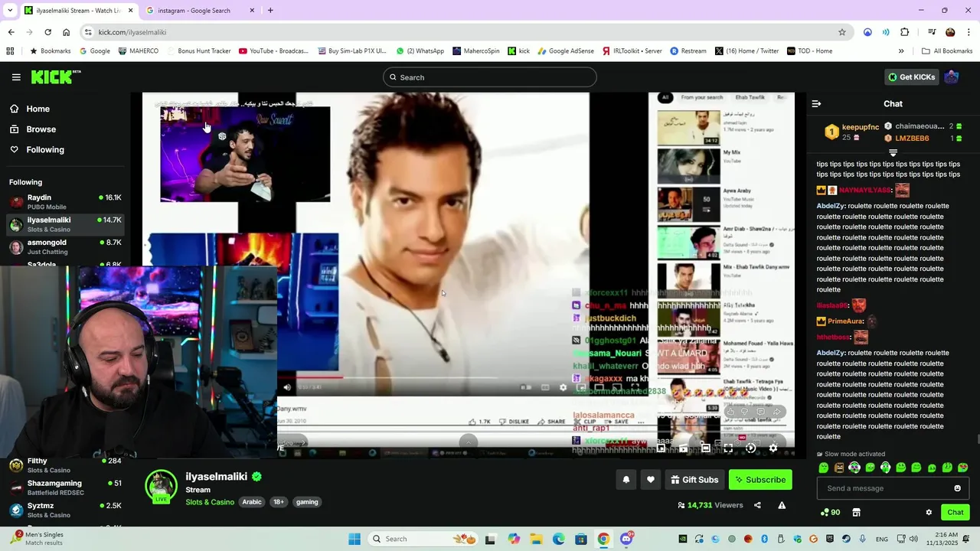Click the share stream icon
Viewport: 980px width, 551px height.
[757, 505]
